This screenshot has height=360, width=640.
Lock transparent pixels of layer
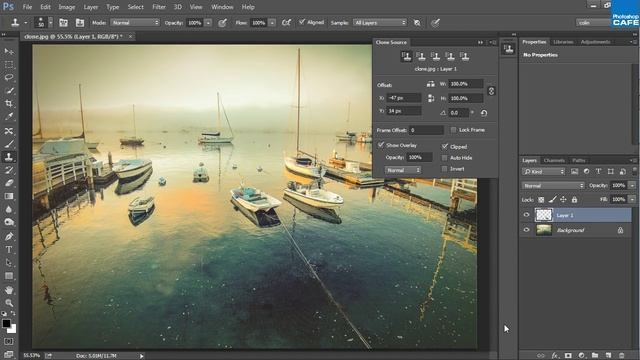(541, 200)
